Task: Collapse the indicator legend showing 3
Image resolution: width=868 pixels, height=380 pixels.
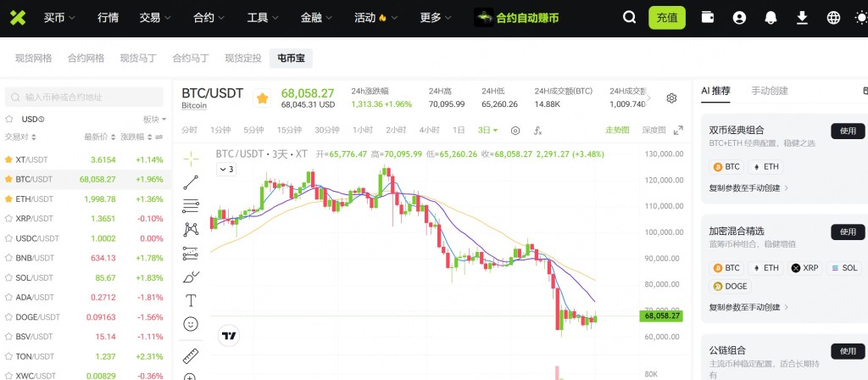Action: pos(226,170)
